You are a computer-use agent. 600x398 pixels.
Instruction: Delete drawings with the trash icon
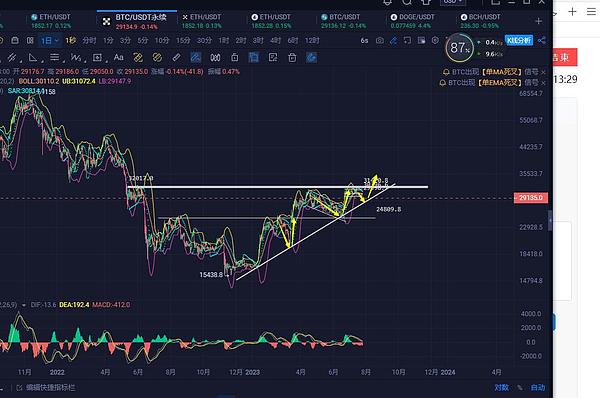pos(292,58)
